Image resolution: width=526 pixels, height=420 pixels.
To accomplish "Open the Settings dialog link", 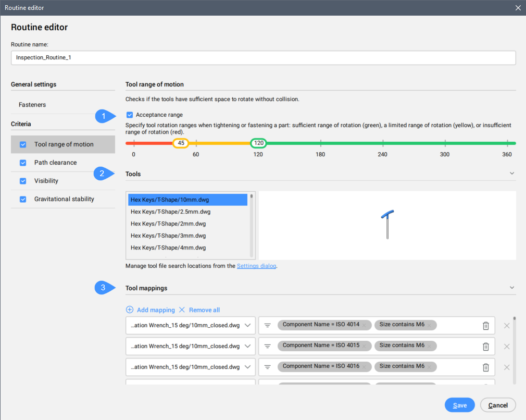I will coord(256,266).
